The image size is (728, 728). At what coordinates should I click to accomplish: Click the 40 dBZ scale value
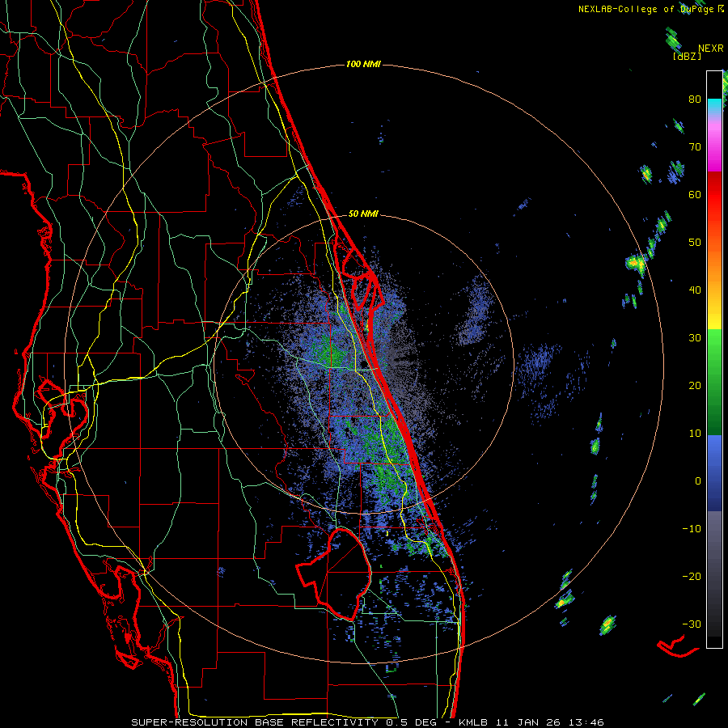coord(695,290)
